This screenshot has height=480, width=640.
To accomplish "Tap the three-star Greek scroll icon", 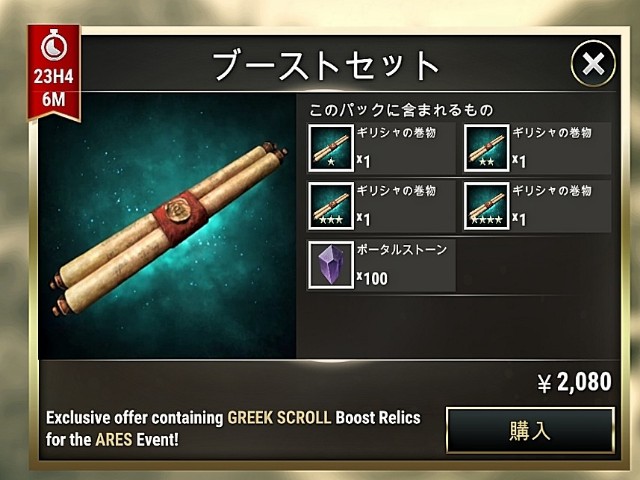I will (331, 206).
